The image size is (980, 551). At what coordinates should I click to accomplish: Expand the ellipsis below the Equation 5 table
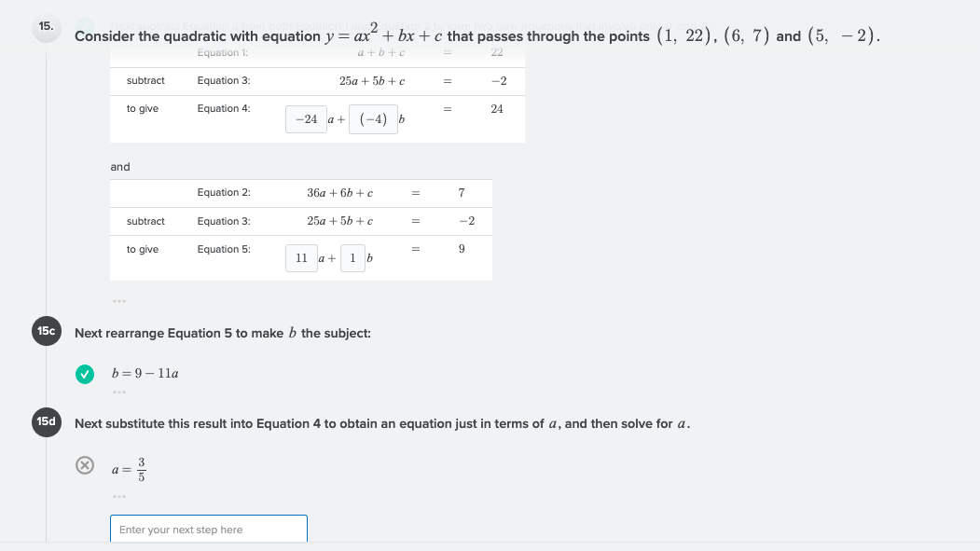tap(120, 300)
